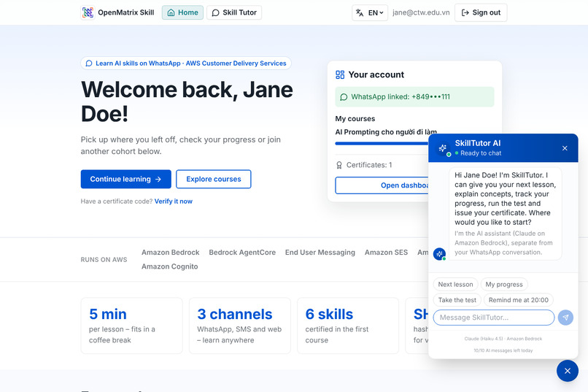Click the floating chat close button
Screen dimensions: 588x392
568,371
